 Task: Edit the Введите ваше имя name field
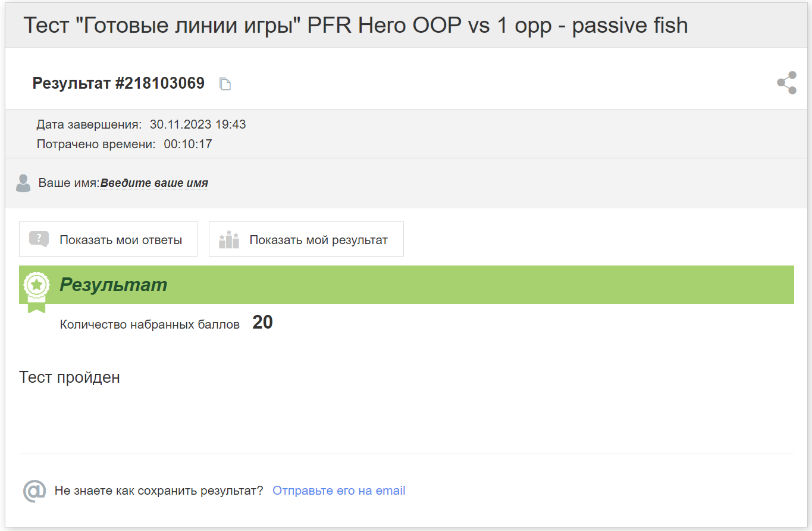point(154,183)
